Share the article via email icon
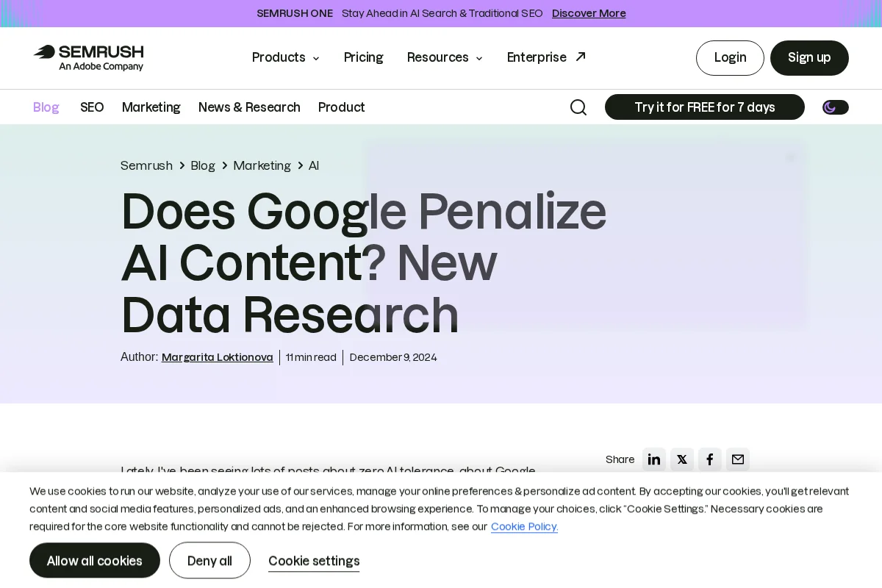 point(738,459)
